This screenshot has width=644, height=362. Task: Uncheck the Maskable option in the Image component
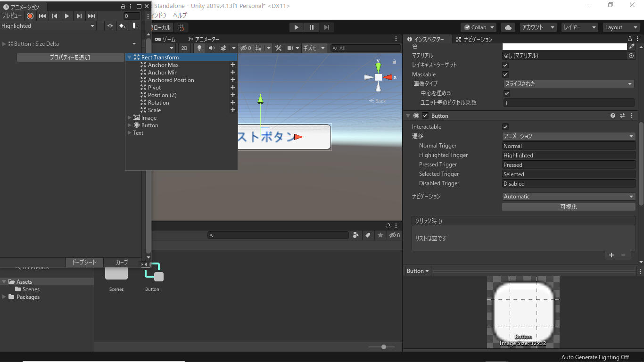(x=505, y=74)
